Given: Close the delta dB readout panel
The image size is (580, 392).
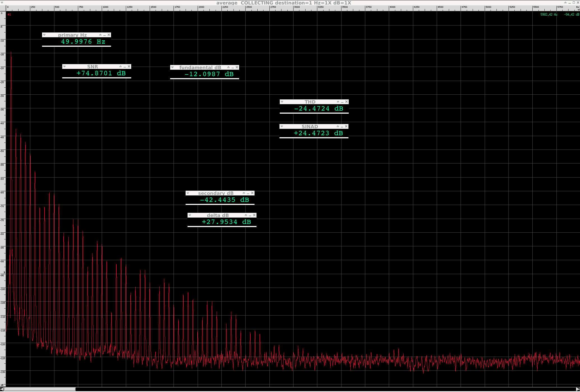Looking at the screenshot, I should point(254,215).
